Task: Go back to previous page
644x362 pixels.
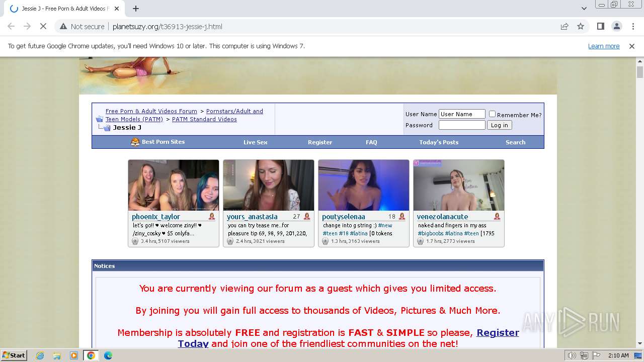Action: click(x=11, y=26)
